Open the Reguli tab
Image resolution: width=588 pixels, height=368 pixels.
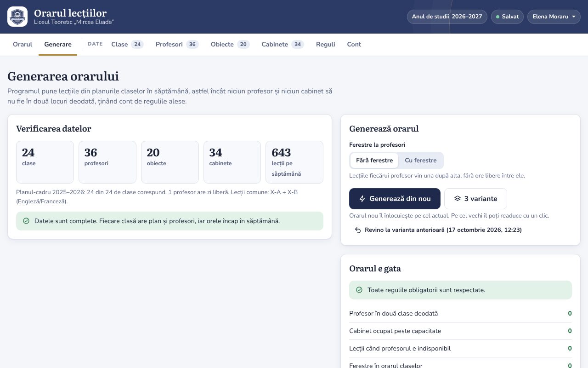tap(326, 45)
